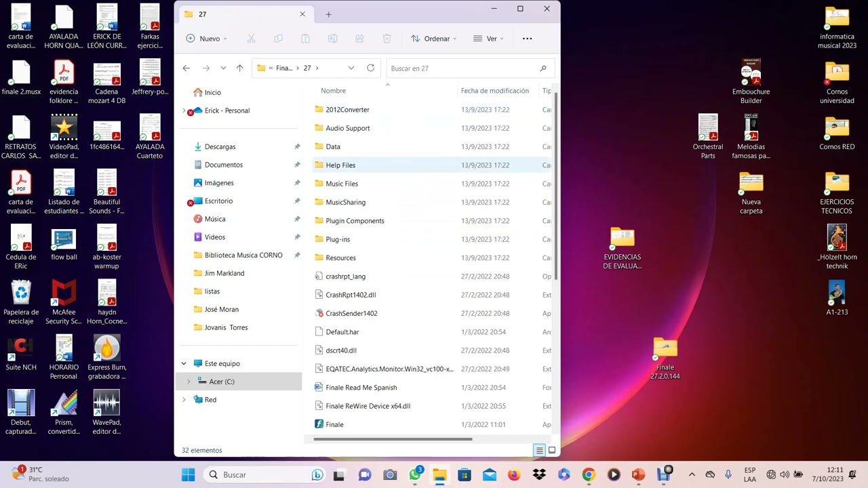
Task: Select Inicio in the navigation pane
Action: coord(212,92)
